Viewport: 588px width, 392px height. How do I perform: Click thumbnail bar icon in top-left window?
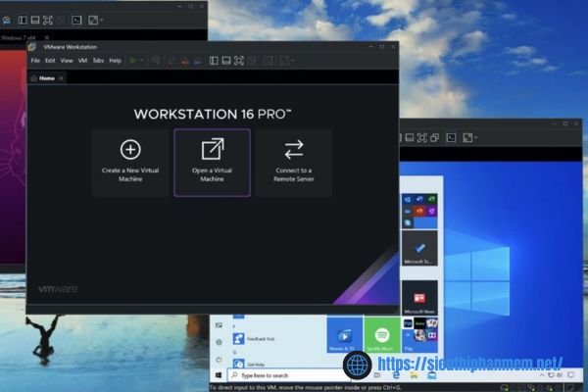point(35,20)
